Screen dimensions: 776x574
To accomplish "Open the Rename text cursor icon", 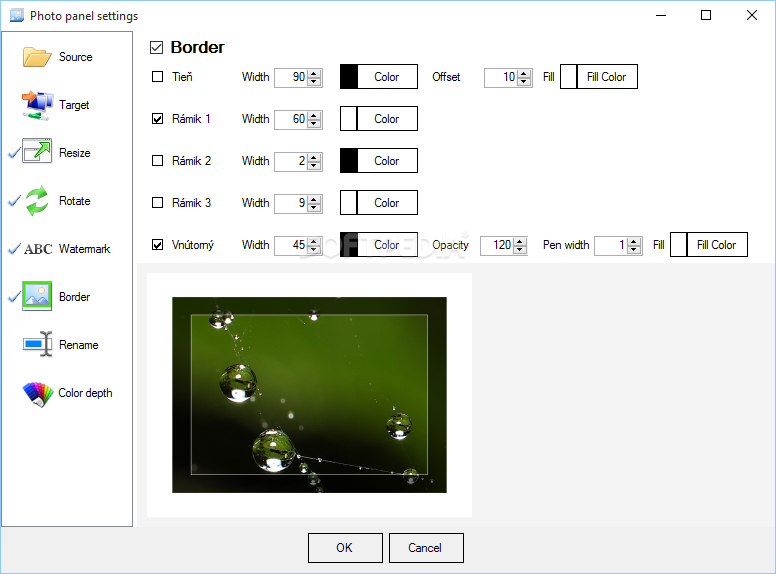I will pos(38,344).
